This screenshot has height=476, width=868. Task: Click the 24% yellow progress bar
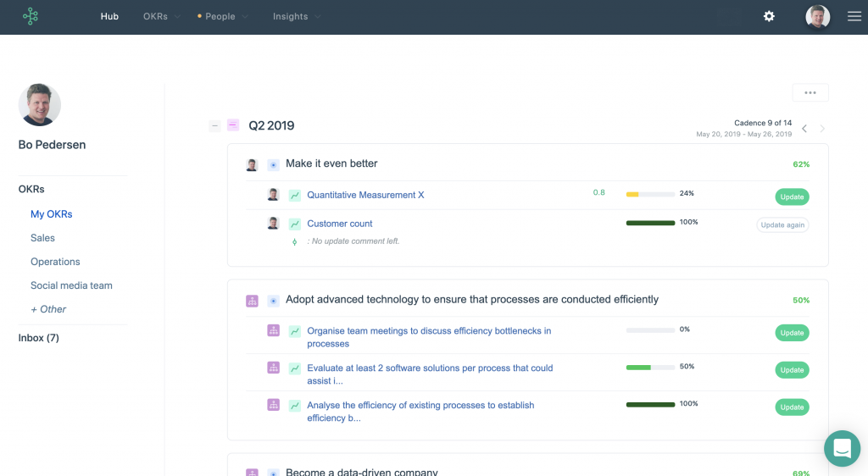click(x=650, y=194)
